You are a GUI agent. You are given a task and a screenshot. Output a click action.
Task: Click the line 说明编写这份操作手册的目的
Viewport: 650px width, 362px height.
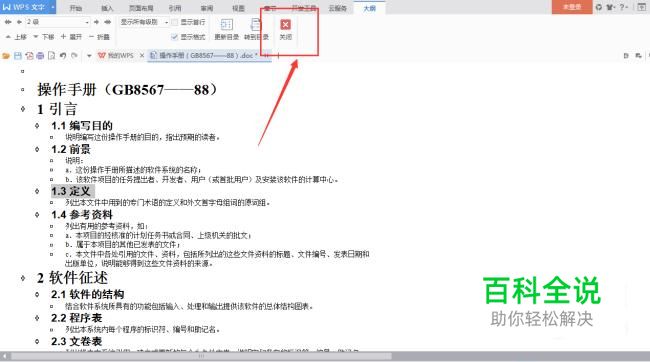(143, 137)
